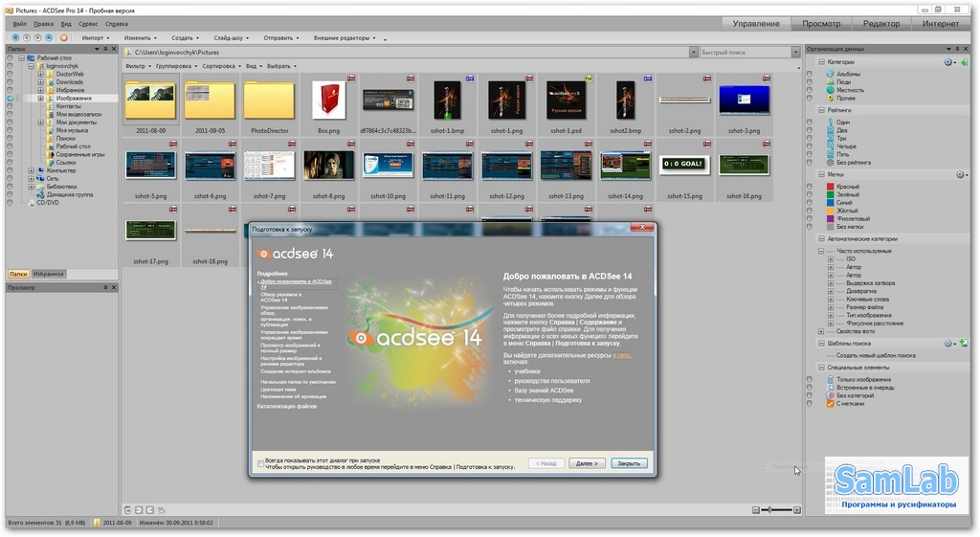Image resolution: width=980 pixels, height=537 pixels.
Task: Pin the Организация данных panel
Action: (x=957, y=49)
